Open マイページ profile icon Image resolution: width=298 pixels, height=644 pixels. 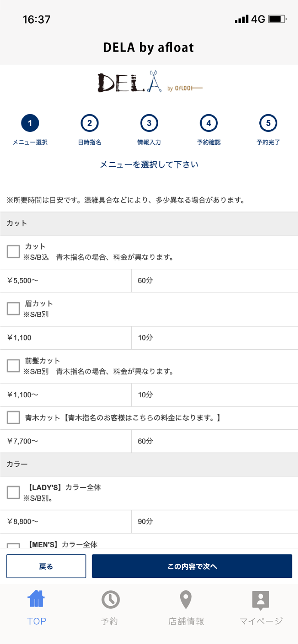pos(261,600)
